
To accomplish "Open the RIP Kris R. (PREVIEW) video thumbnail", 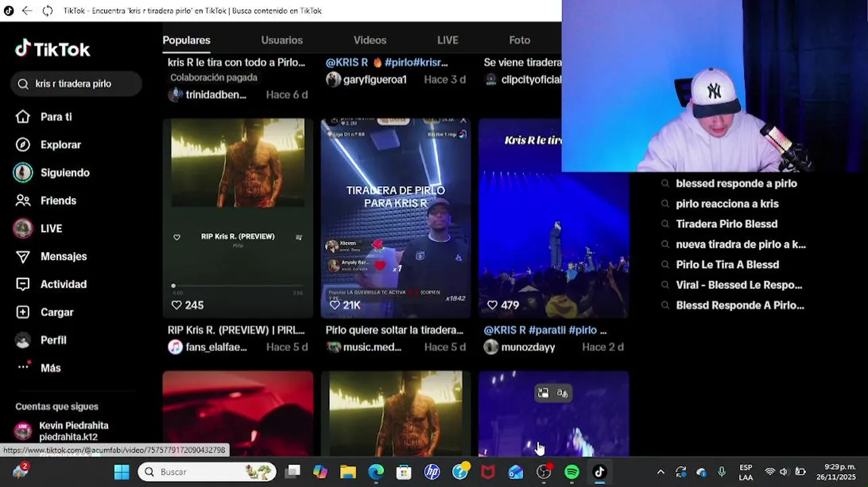I will click(x=238, y=218).
